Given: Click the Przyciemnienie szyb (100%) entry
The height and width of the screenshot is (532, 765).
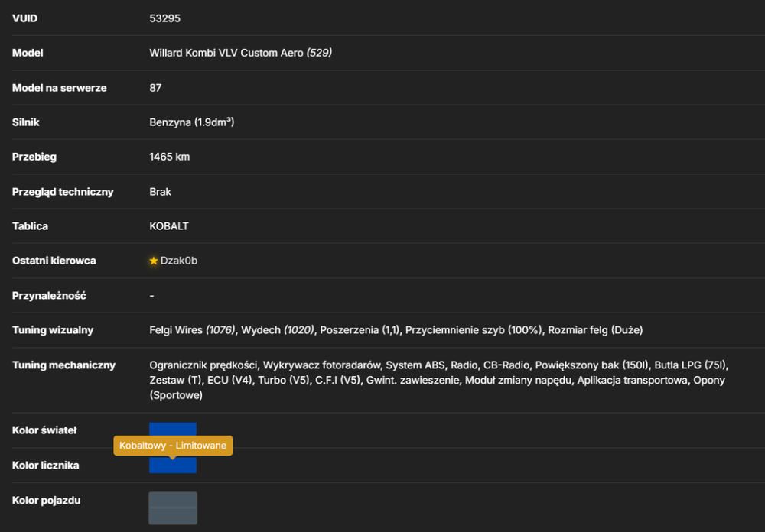Looking at the screenshot, I should (x=474, y=330).
